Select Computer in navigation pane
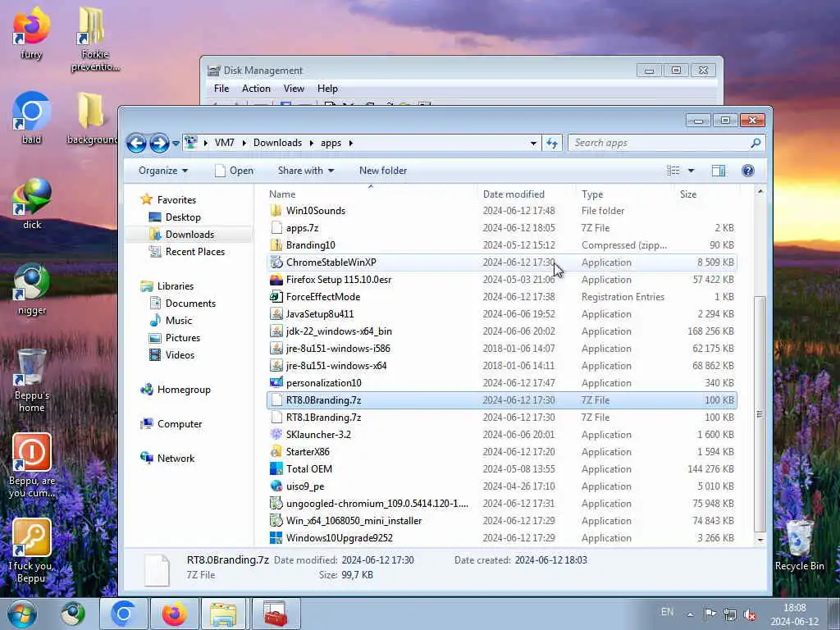The width and height of the screenshot is (840, 630). click(180, 424)
